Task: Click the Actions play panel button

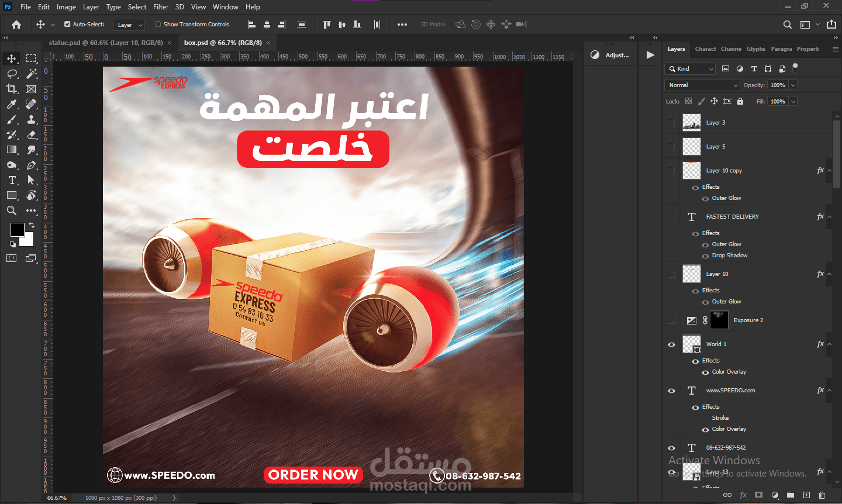Action: click(x=650, y=55)
